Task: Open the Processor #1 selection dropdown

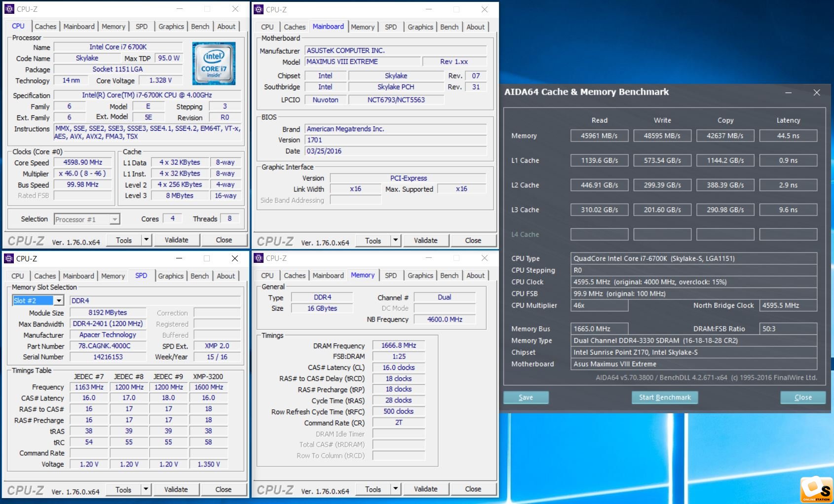Action: click(x=114, y=219)
